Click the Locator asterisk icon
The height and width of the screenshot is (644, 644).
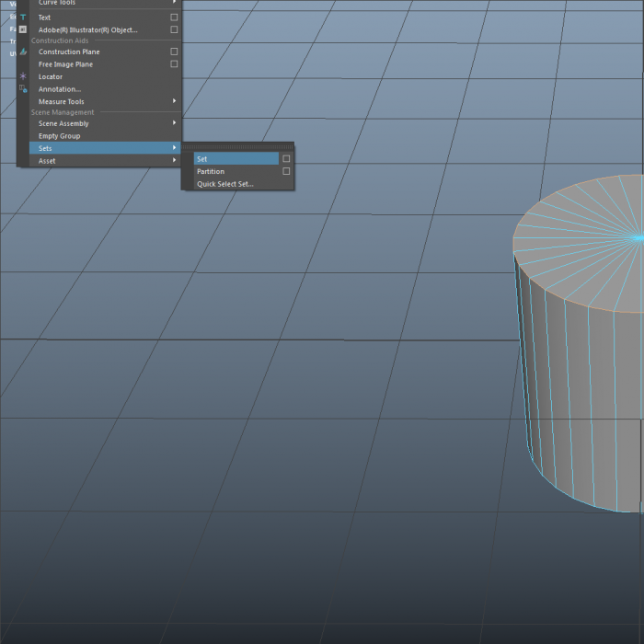pos(23,76)
